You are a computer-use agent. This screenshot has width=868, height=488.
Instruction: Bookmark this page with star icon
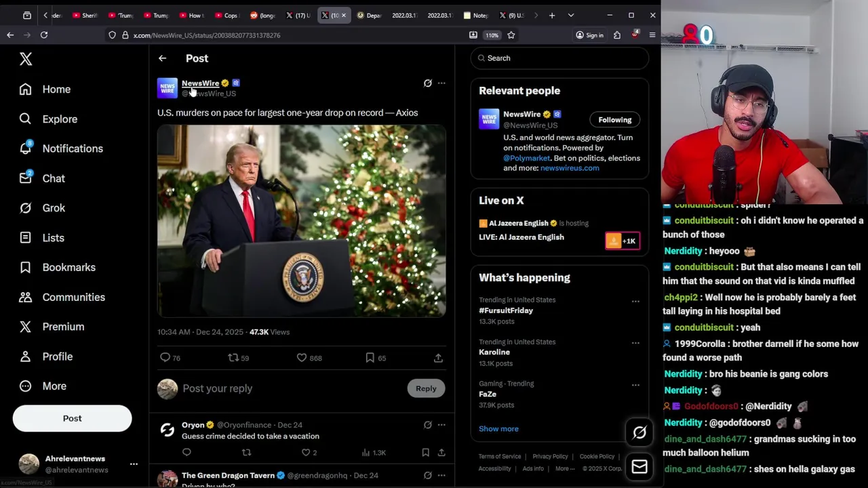pyautogui.click(x=511, y=35)
